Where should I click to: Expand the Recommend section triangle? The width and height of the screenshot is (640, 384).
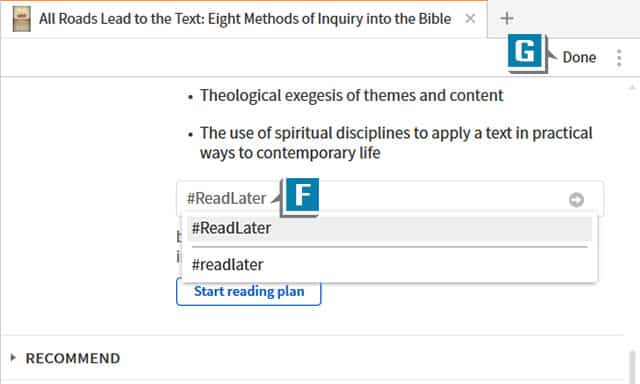(x=13, y=358)
